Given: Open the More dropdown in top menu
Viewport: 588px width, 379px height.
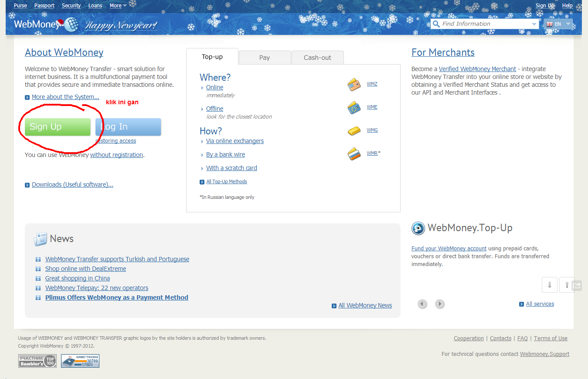Looking at the screenshot, I should click(118, 6).
